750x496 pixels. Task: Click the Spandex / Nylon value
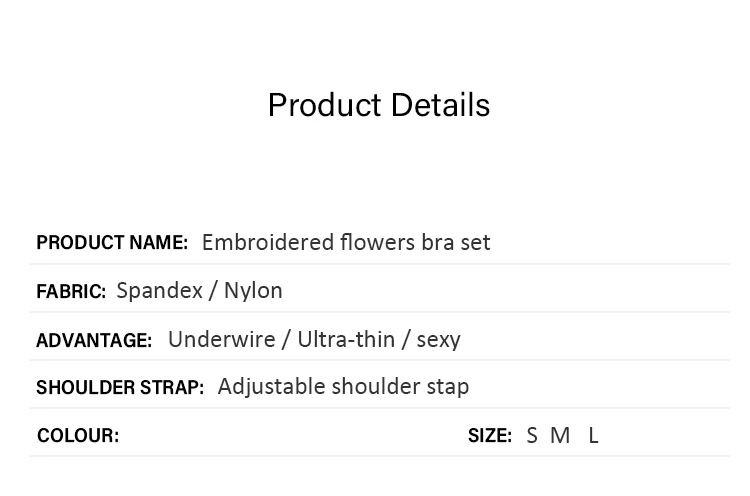(x=199, y=291)
